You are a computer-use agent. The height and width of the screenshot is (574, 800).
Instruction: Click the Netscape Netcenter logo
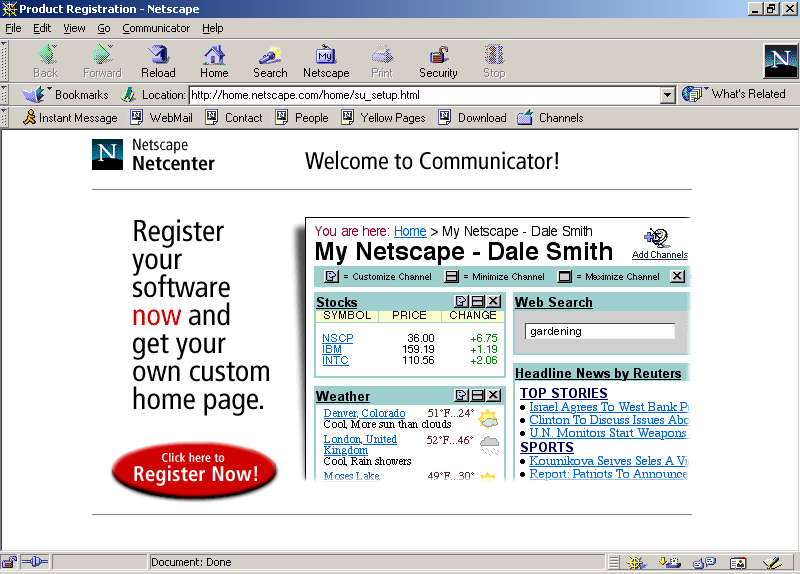click(x=154, y=155)
